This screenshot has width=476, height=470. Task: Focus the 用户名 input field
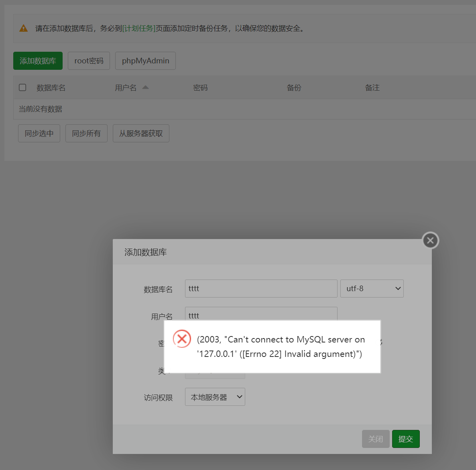click(261, 314)
